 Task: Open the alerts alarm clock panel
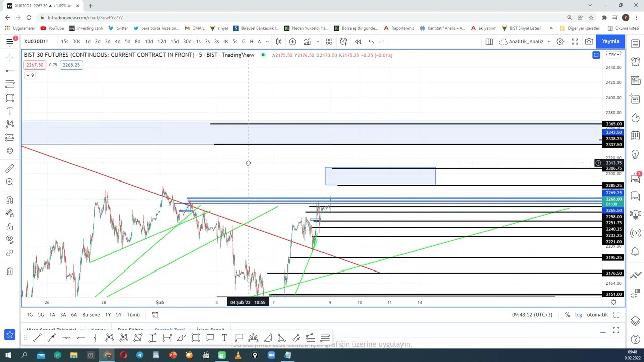[635, 61]
